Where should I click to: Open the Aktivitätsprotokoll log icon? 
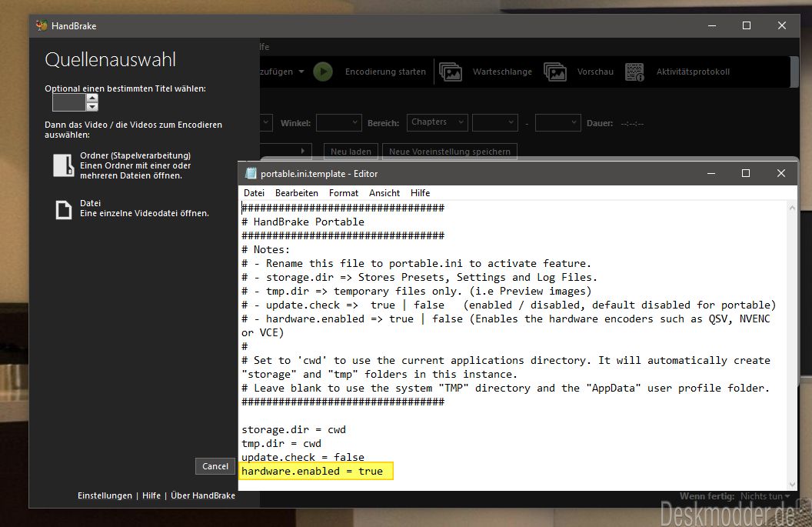pos(634,72)
